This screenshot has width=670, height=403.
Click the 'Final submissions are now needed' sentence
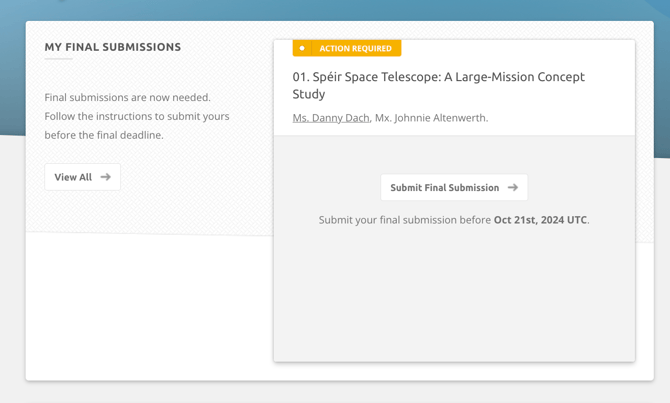click(x=127, y=97)
